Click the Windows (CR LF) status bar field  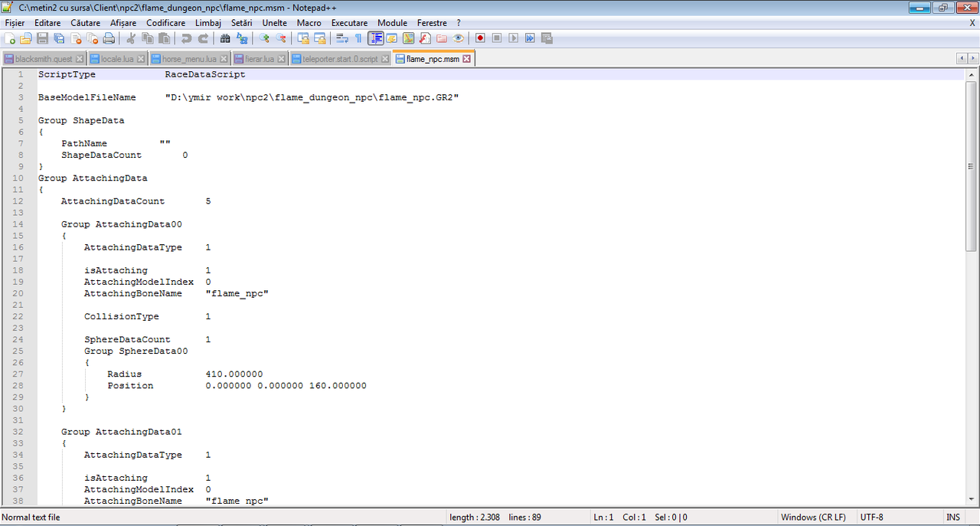coord(813,518)
